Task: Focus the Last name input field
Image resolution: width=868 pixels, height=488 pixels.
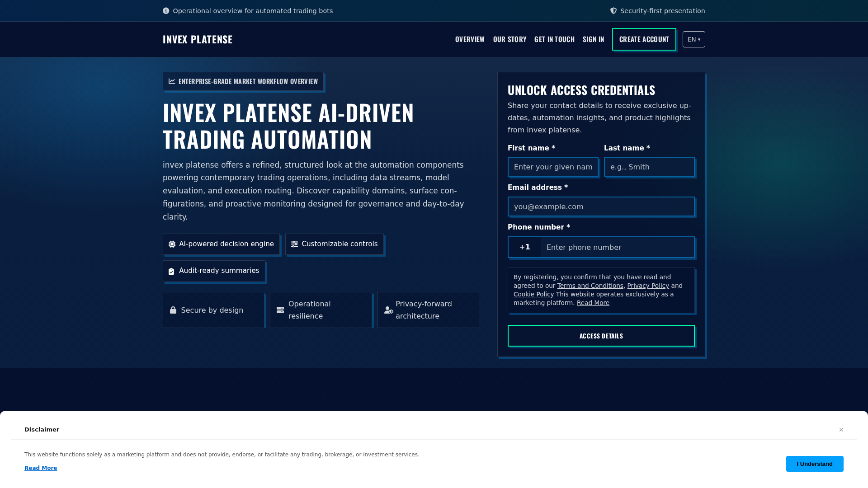Action: (x=649, y=167)
